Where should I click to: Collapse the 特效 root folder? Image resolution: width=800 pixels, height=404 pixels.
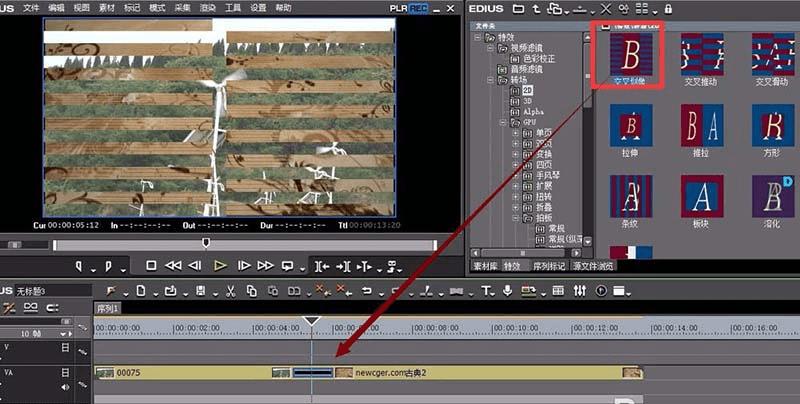[478, 37]
